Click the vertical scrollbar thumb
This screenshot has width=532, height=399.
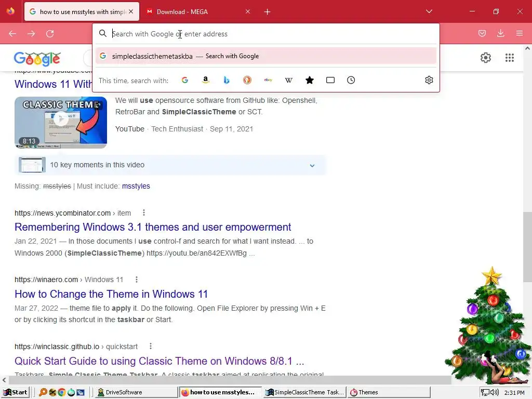(527, 247)
